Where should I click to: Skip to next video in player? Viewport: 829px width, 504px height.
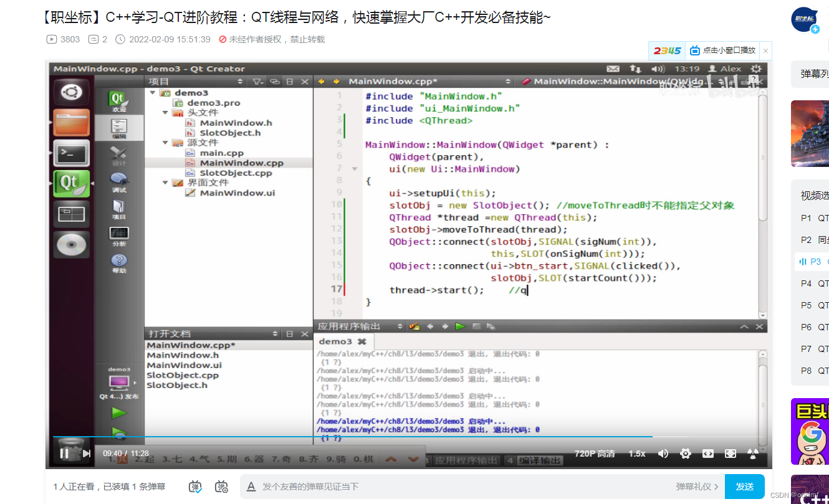(x=87, y=454)
